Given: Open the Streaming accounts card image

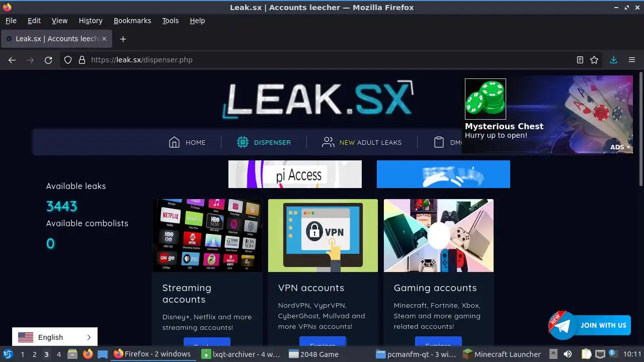Looking at the screenshot, I should tap(207, 235).
